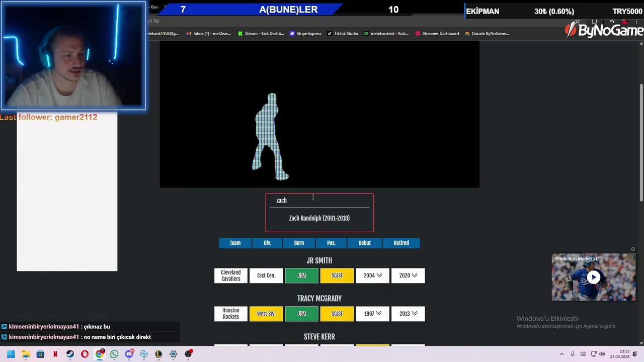This screenshot has width=644, height=362.
Task: Open Steam from the taskbar
Action: point(70,354)
